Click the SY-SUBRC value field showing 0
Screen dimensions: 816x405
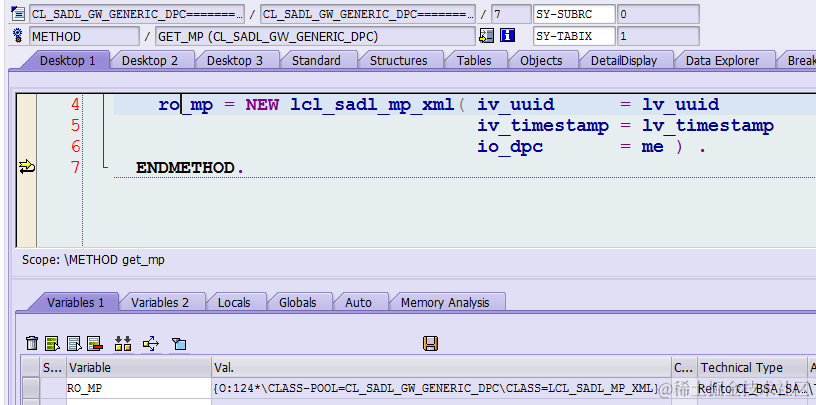(658, 14)
